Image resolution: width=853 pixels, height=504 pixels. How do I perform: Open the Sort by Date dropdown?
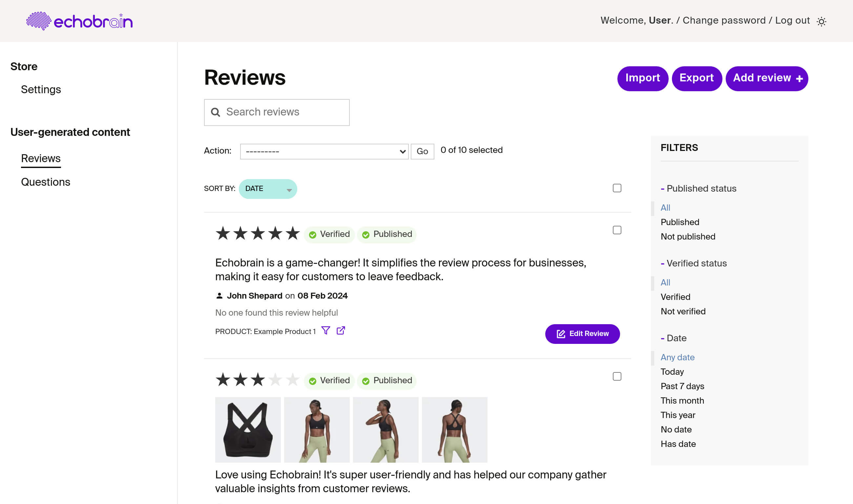tap(268, 189)
